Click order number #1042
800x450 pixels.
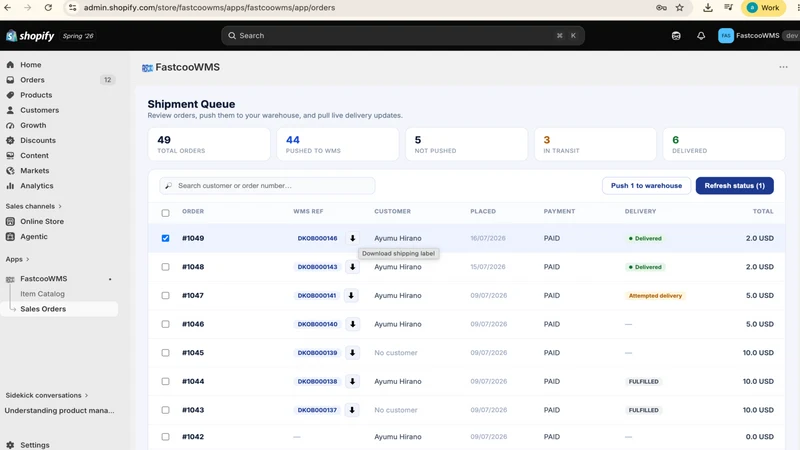pyautogui.click(x=193, y=437)
